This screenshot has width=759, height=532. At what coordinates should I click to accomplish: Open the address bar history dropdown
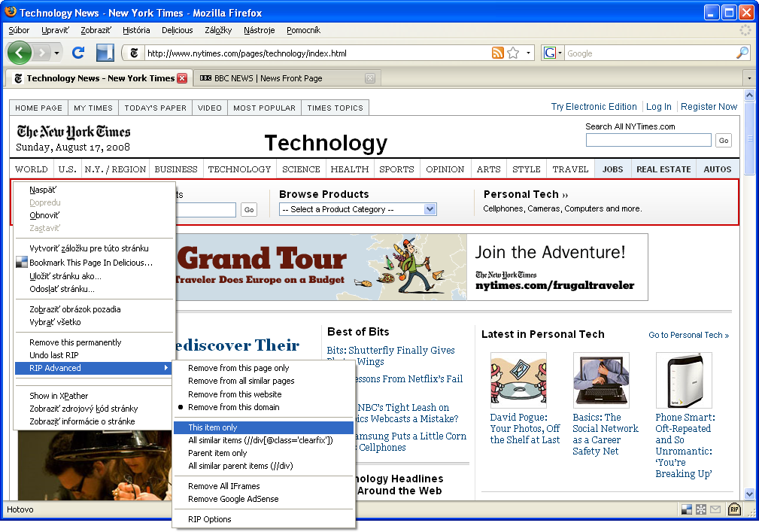528,53
